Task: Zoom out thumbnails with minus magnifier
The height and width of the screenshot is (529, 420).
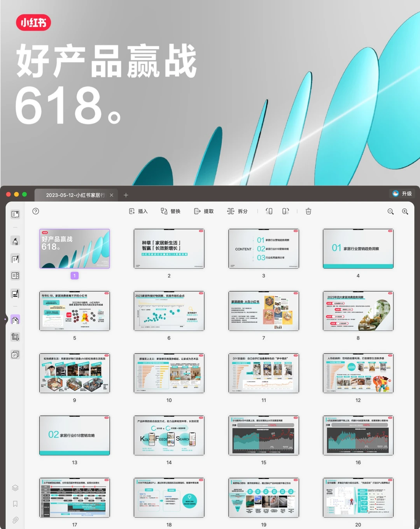Action: point(391,212)
